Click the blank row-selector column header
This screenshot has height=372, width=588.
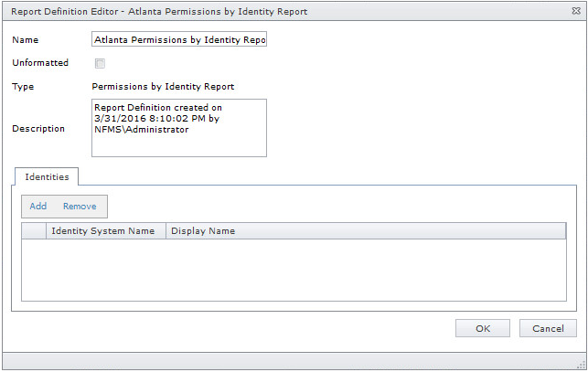[x=34, y=231]
